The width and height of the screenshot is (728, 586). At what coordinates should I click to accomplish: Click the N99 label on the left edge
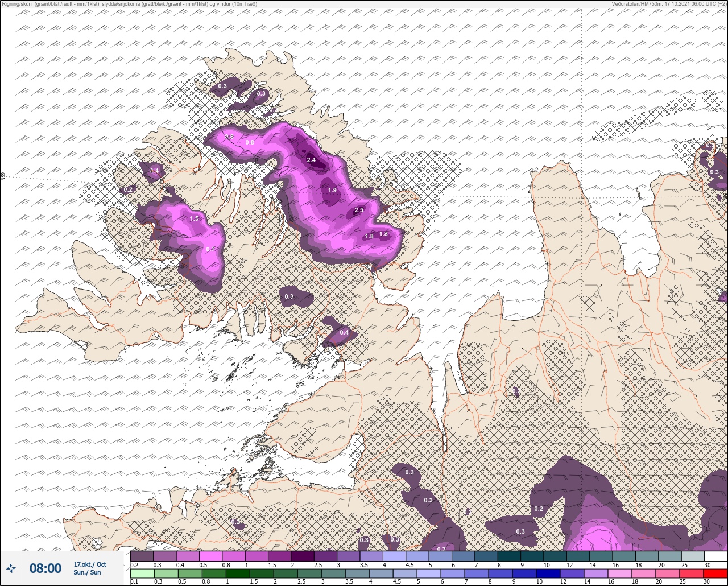point(3,177)
